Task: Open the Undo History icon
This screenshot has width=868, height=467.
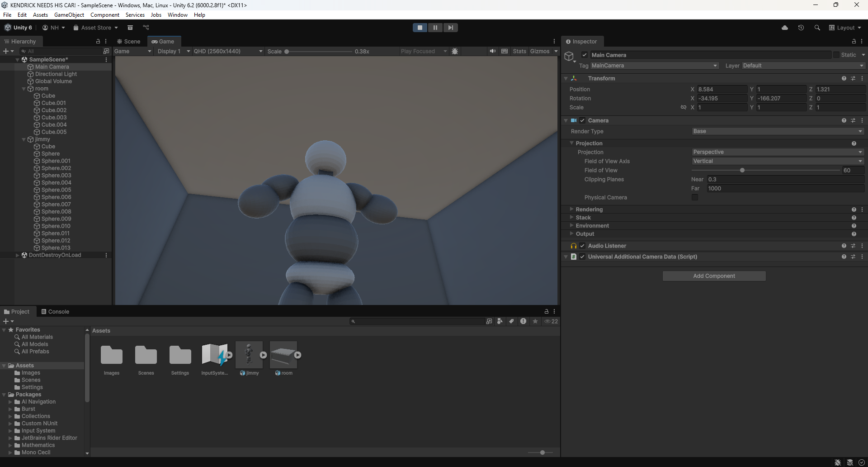Action: tap(801, 28)
